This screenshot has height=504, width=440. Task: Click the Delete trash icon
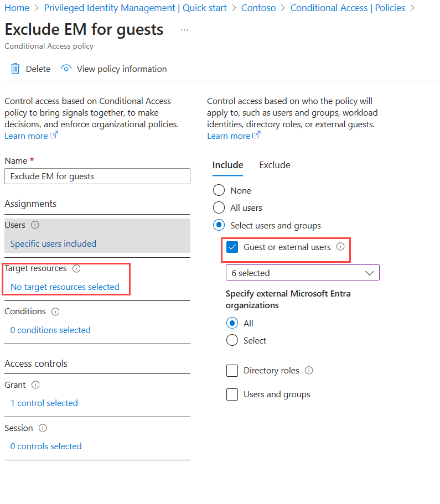(x=15, y=69)
